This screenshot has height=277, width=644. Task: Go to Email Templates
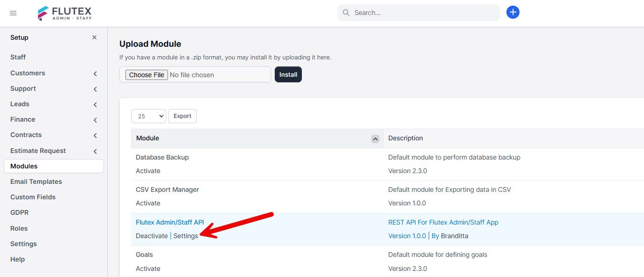tap(36, 182)
